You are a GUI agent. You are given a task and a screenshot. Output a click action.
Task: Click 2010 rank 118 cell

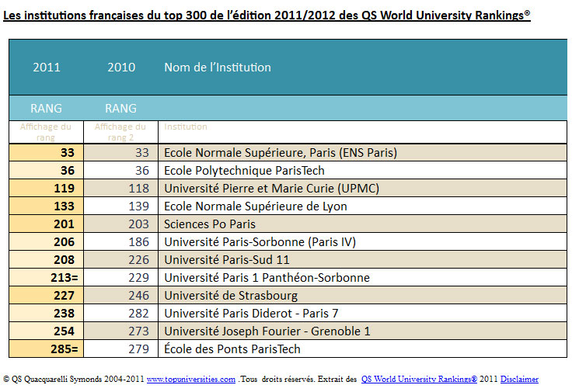pos(120,188)
